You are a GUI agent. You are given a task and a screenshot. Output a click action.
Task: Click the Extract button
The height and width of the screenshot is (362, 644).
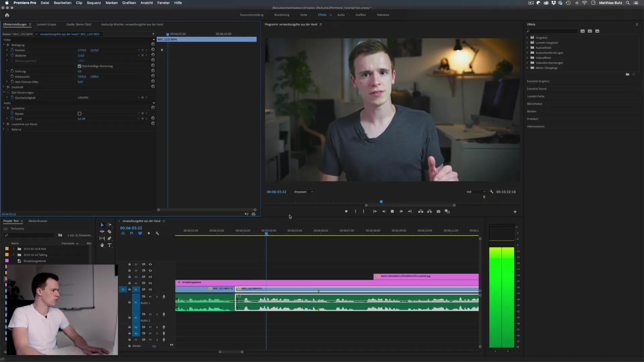pos(429,212)
